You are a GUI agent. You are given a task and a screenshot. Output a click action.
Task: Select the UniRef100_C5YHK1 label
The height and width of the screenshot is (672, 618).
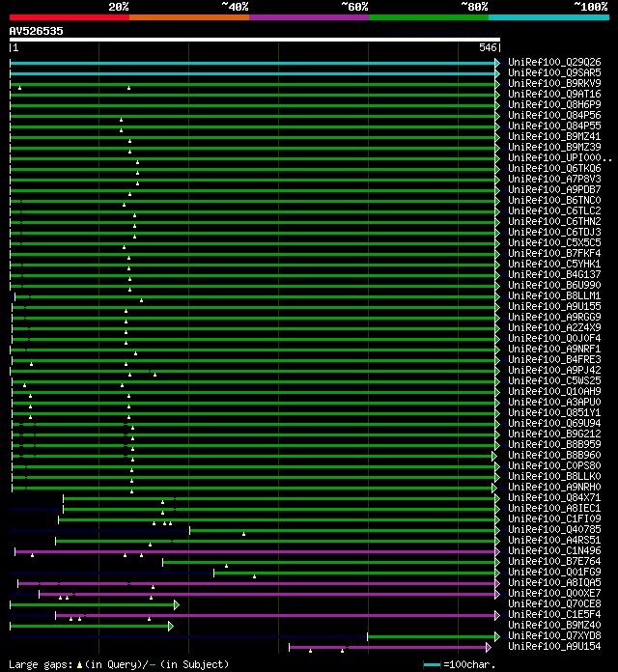pyautogui.click(x=554, y=264)
